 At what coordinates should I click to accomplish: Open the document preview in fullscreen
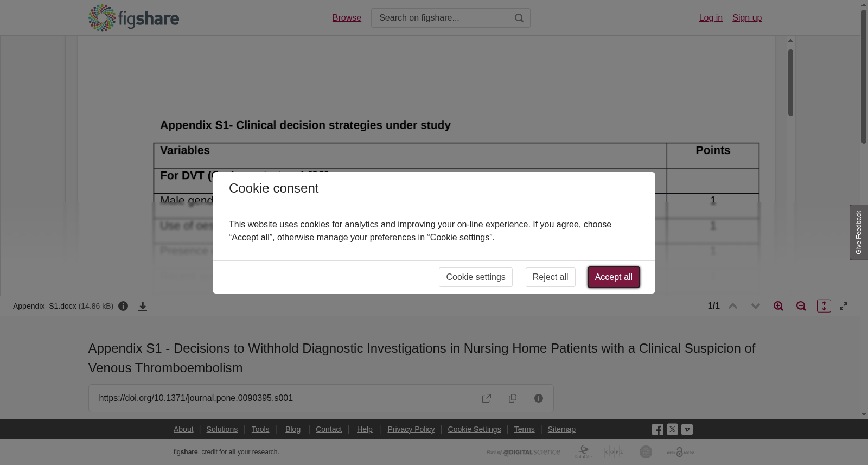click(x=844, y=306)
